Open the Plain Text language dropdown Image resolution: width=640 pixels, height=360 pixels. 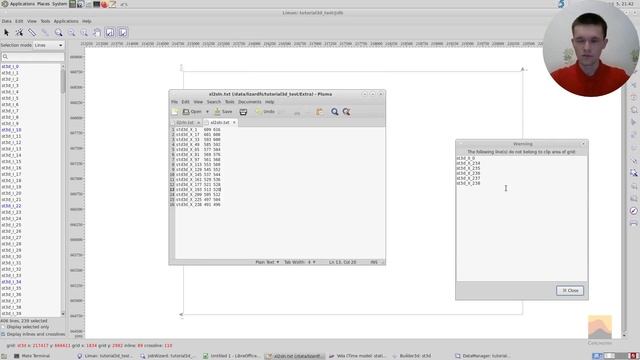[267, 262]
